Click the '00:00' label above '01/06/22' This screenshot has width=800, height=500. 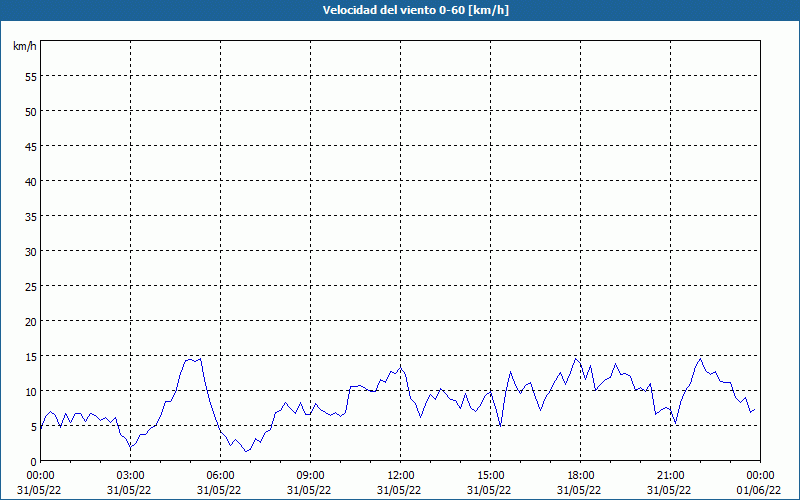pos(760,476)
